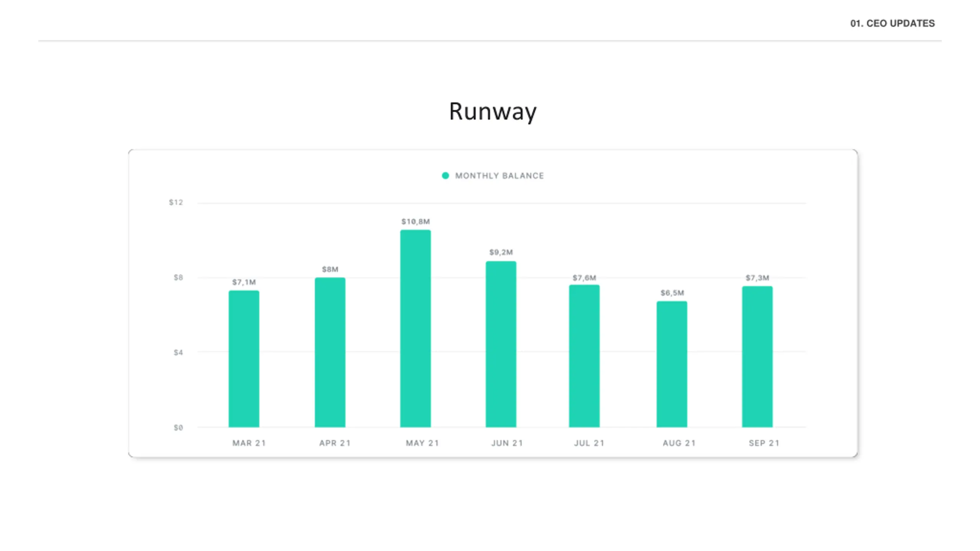
Task: Click the JUL 21 bar
Action: tap(584, 356)
